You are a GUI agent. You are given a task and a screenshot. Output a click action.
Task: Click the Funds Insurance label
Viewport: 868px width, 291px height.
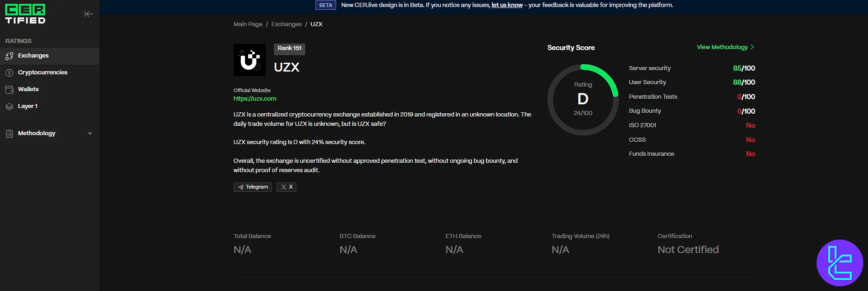click(652, 154)
